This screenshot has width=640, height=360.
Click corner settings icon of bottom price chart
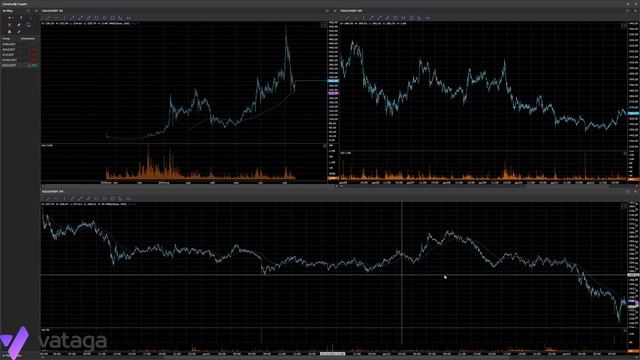tap(624, 206)
